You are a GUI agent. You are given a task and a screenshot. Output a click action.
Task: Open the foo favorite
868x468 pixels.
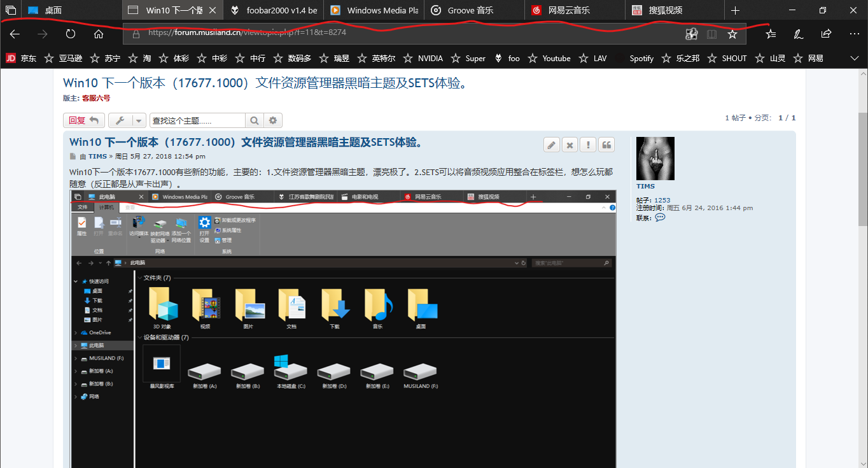507,58
